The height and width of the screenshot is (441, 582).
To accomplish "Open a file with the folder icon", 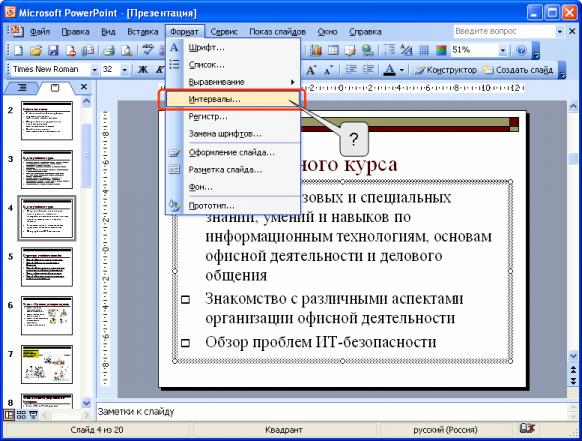I will [36, 50].
